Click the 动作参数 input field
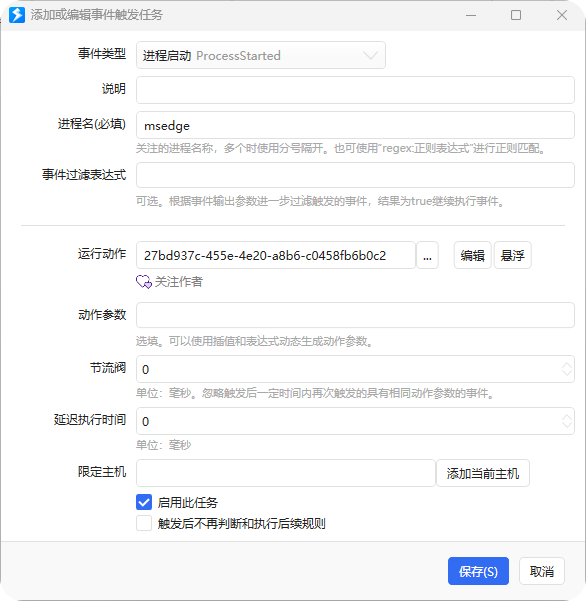Screen dimensions: 586x601 click(355, 315)
